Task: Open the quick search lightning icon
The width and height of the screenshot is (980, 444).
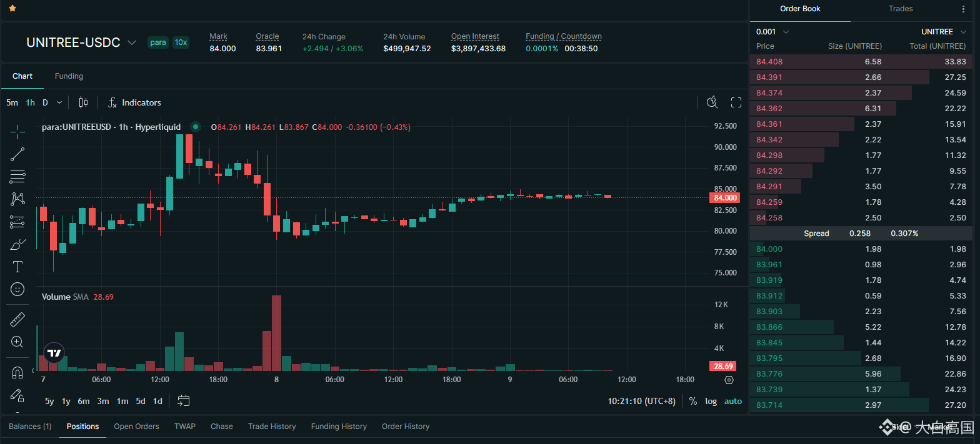Action: (712, 102)
